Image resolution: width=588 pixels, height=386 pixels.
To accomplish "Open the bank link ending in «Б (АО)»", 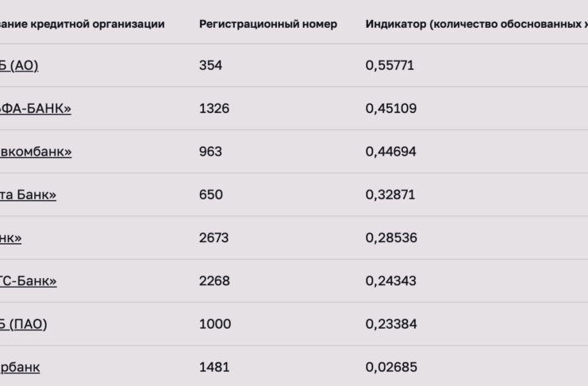I will coord(19,65).
